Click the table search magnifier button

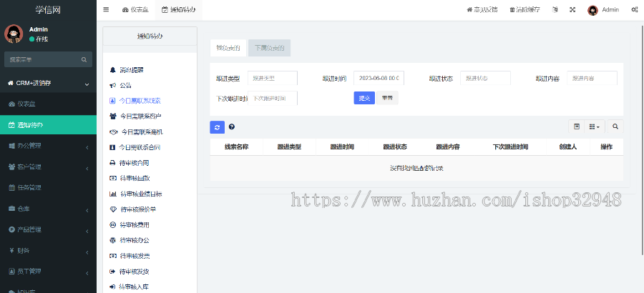[615, 126]
